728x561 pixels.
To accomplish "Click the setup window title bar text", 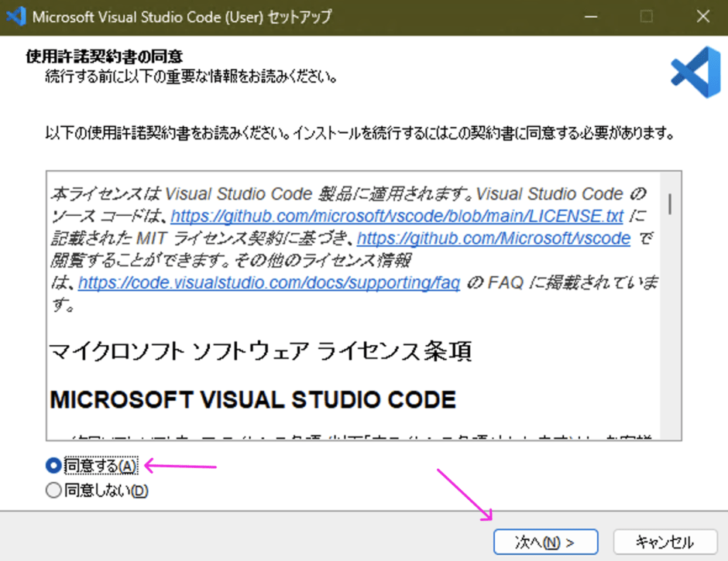I will point(182,17).
